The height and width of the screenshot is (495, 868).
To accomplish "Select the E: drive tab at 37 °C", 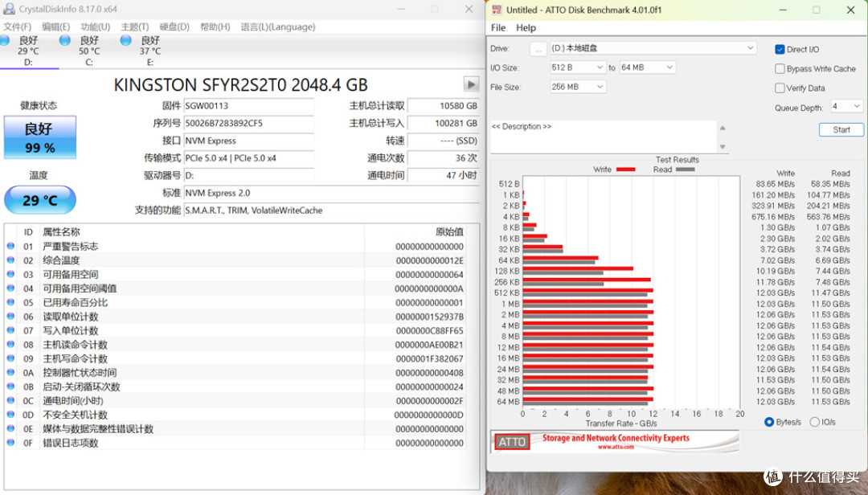I will click(x=149, y=51).
